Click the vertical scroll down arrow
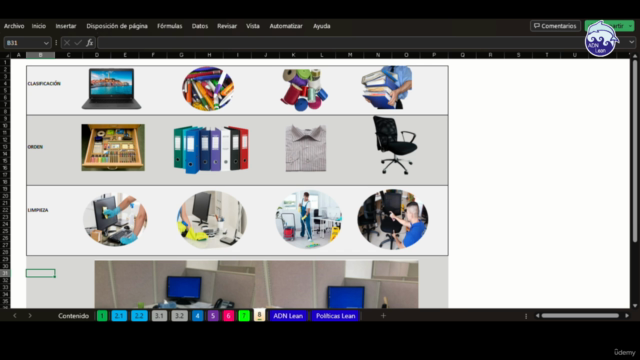 point(635,305)
